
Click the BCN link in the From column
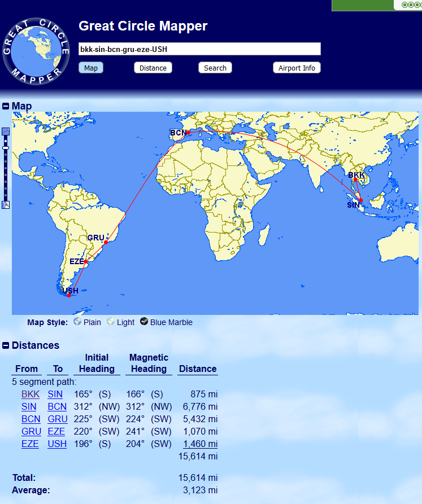click(x=31, y=419)
